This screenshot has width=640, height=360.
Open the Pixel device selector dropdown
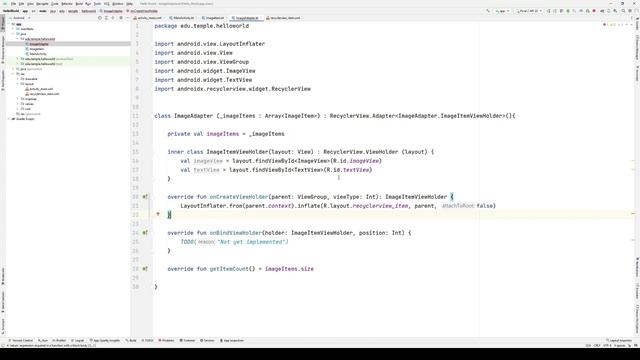(x=529, y=11)
